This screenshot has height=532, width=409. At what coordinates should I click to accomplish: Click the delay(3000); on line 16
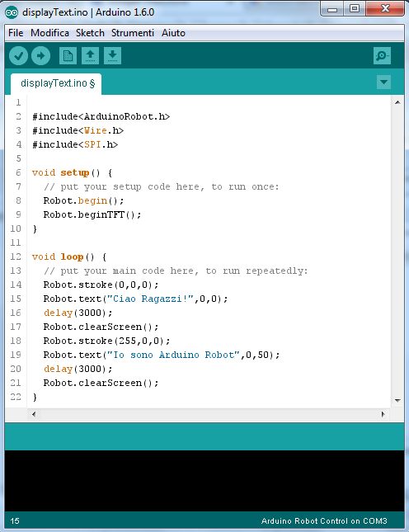(x=78, y=313)
